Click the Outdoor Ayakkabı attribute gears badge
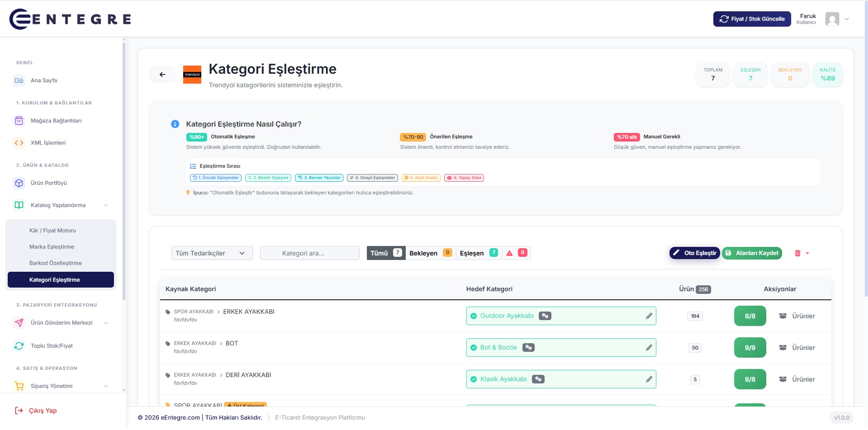Viewport: 868px width, 430px height. pyautogui.click(x=545, y=316)
